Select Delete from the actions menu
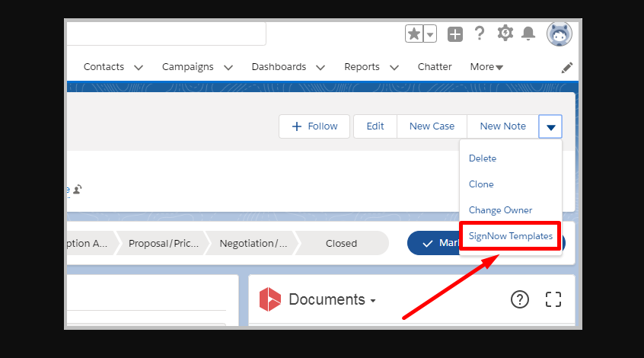This screenshot has width=644, height=358. click(483, 158)
